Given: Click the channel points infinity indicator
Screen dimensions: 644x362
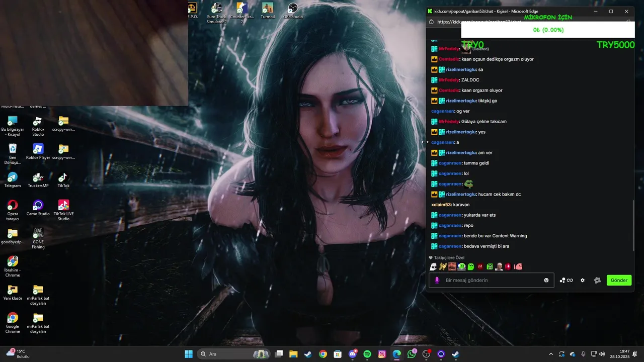Looking at the screenshot, I should pos(567,280).
